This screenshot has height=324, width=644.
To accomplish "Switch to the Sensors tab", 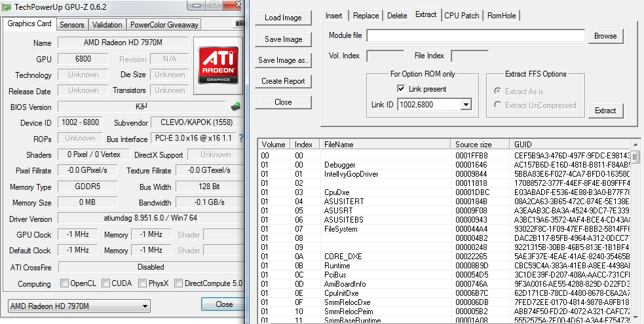I will [71, 25].
